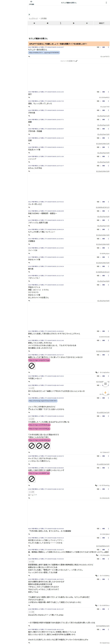Reply to post 0028 キャスでもニコ生でも
The image size is (110, 644).
pos(29,464)
